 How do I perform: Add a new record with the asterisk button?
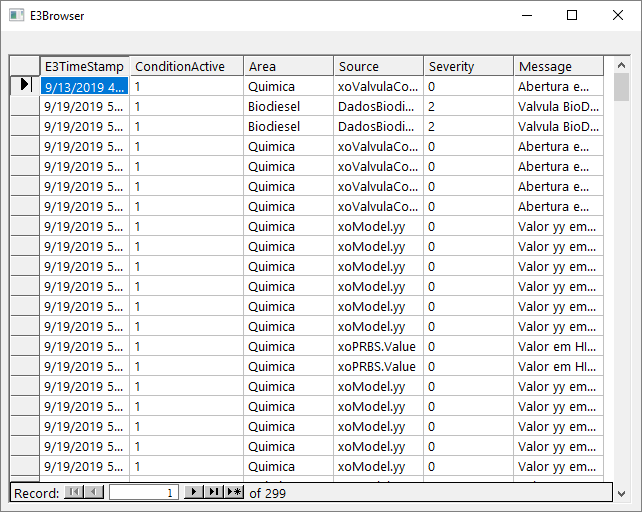tap(234, 492)
